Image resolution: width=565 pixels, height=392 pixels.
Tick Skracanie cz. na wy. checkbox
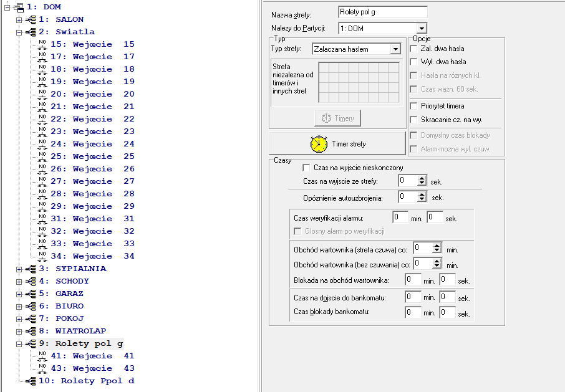[x=413, y=120]
